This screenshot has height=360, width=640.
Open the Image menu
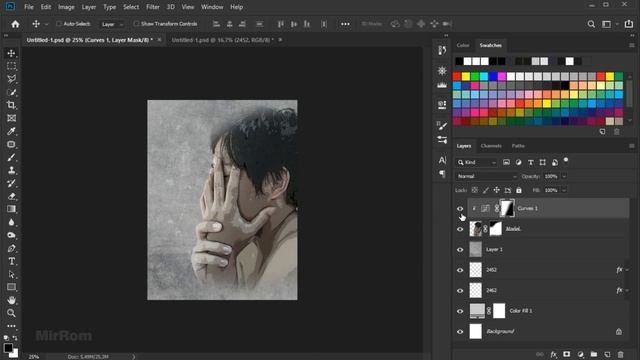pos(66,7)
